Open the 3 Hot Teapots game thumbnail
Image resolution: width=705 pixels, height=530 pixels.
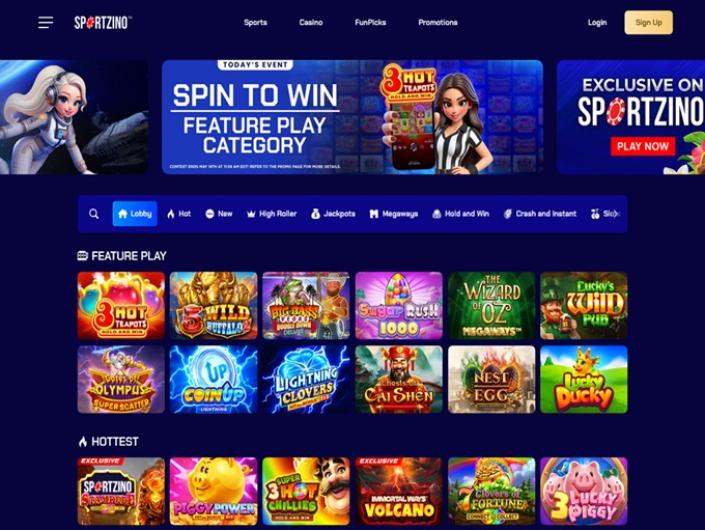tap(121, 305)
